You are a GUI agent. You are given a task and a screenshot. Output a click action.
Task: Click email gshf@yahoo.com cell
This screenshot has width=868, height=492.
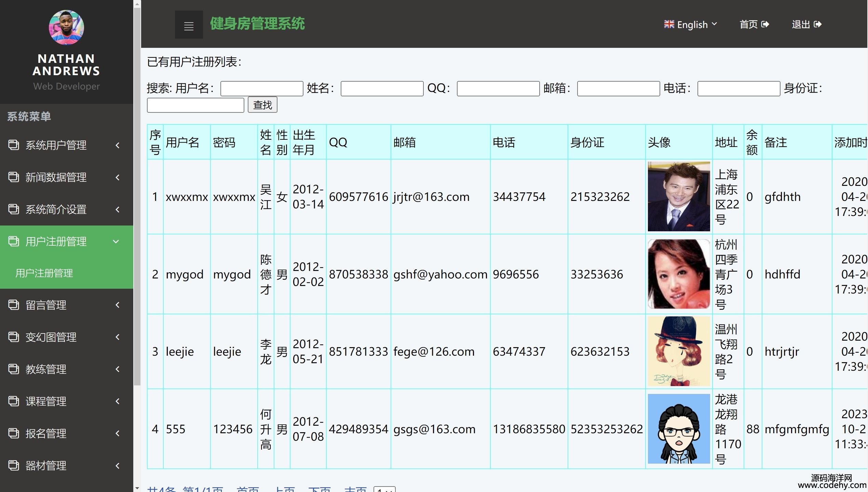[x=440, y=274]
